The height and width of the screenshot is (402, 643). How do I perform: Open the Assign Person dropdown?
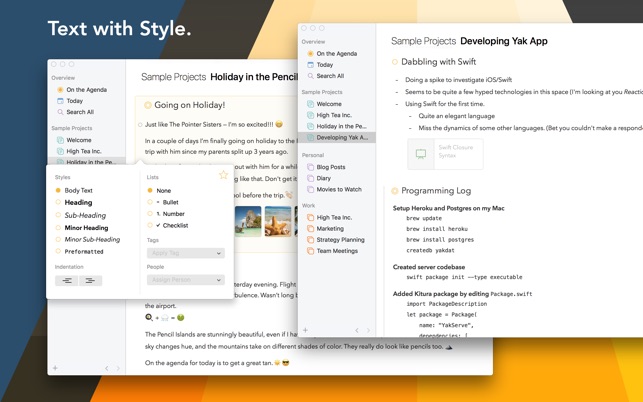[x=185, y=280]
